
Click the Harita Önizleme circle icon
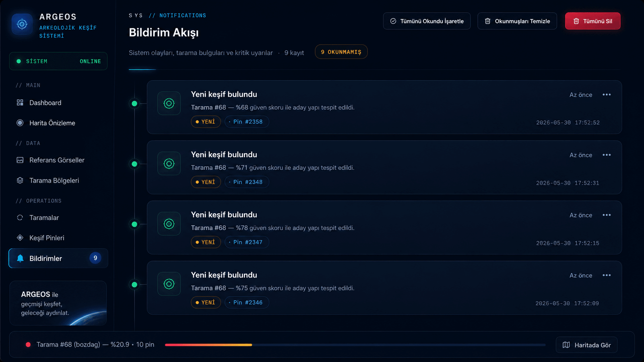point(20,123)
